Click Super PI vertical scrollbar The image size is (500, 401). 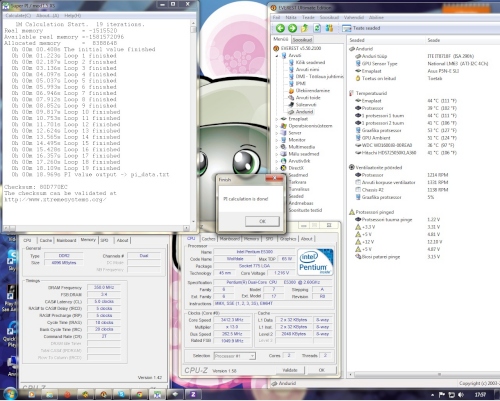tap(193, 123)
